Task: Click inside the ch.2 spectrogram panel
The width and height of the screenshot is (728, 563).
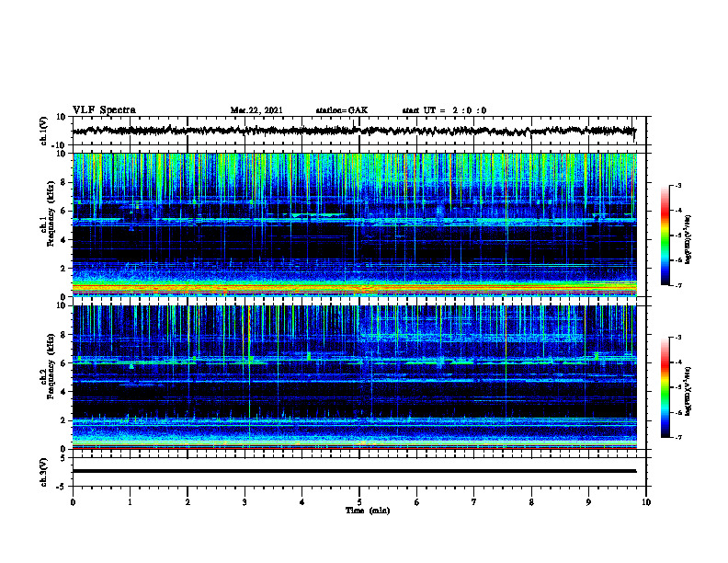Action: coord(355,377)
